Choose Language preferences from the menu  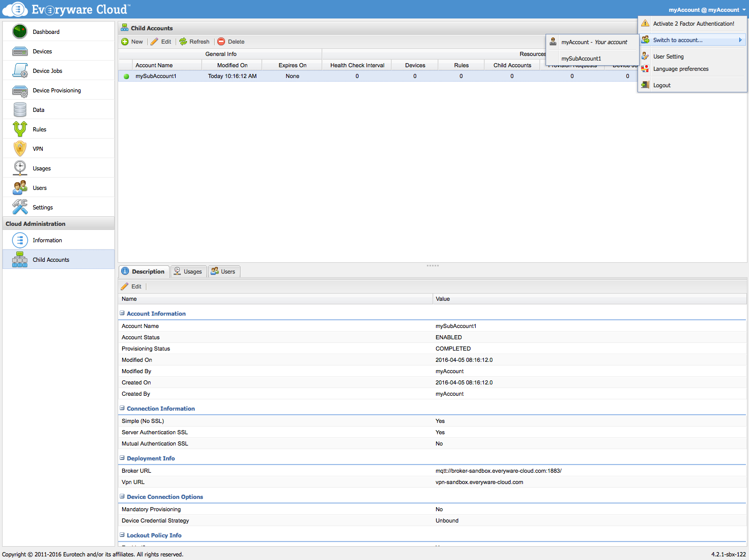pyautogui.click(x=681, y=69)
